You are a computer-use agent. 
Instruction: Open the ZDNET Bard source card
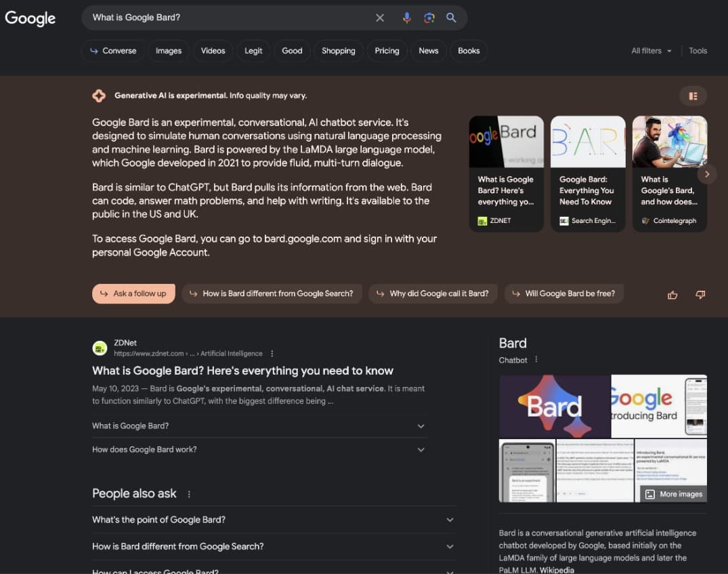tap(506, 173)
